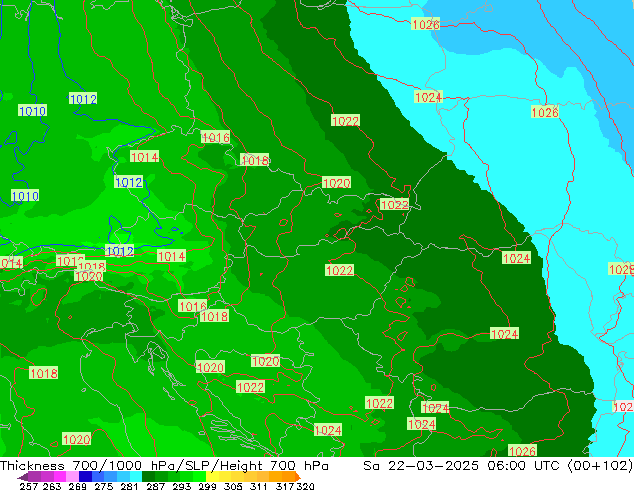The image size is (634, 490).
Task: Click the legend value 275
Action: [x=104, y=486]
